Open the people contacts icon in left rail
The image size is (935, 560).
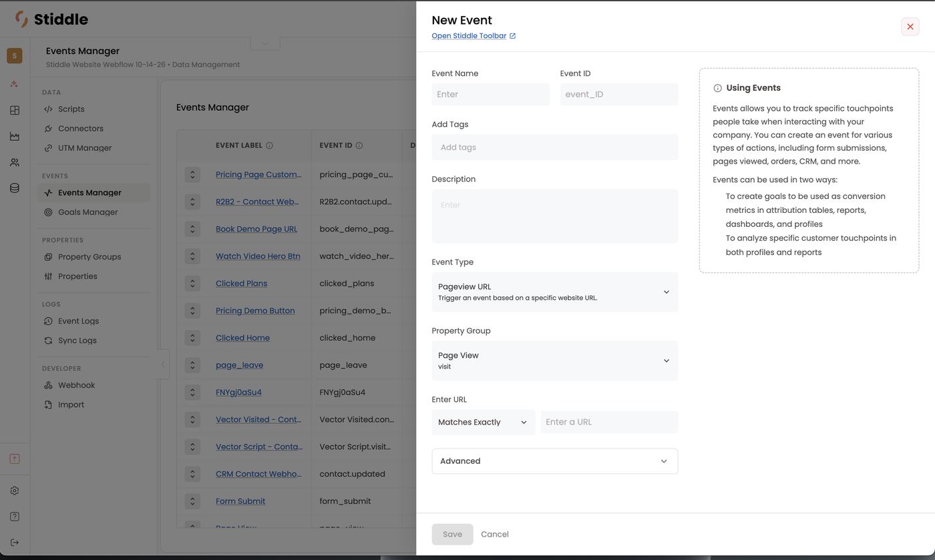click(x=15, y=163)
